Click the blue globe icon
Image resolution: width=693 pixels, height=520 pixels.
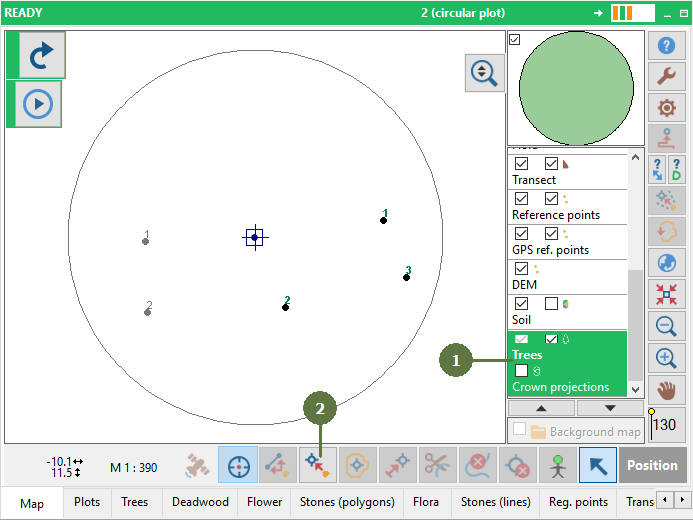[666, 263]
